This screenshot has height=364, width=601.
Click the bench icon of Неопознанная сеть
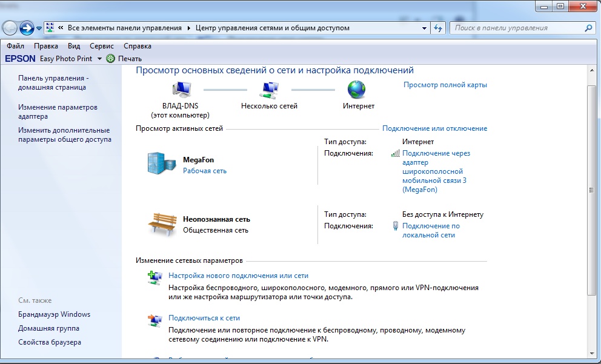pos(161,223)
